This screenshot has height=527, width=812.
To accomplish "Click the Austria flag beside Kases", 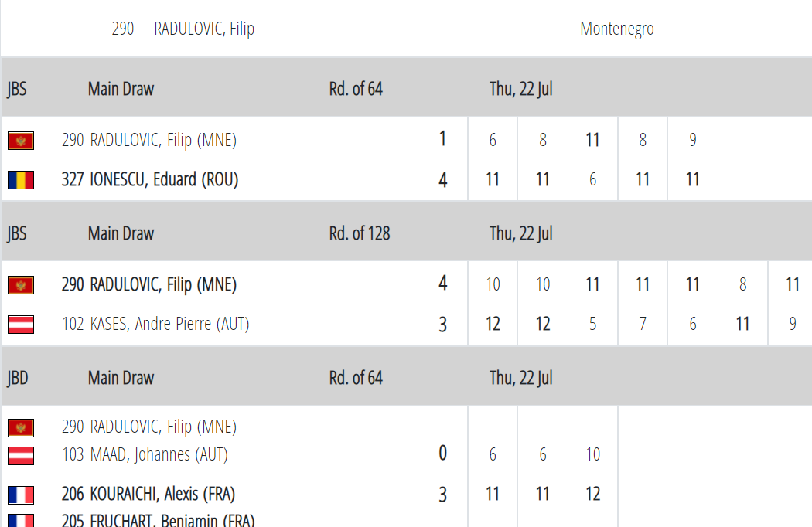I will [x=21, y=325].
